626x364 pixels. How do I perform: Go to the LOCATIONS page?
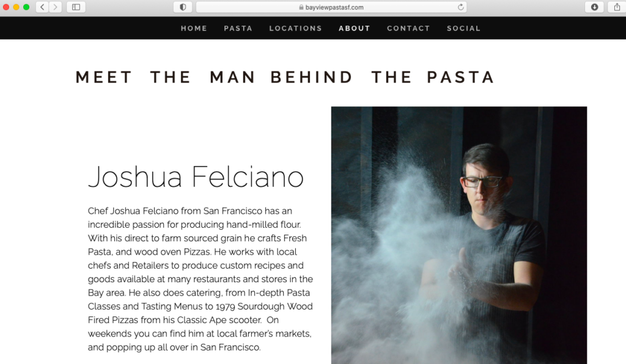click(295, 28)
